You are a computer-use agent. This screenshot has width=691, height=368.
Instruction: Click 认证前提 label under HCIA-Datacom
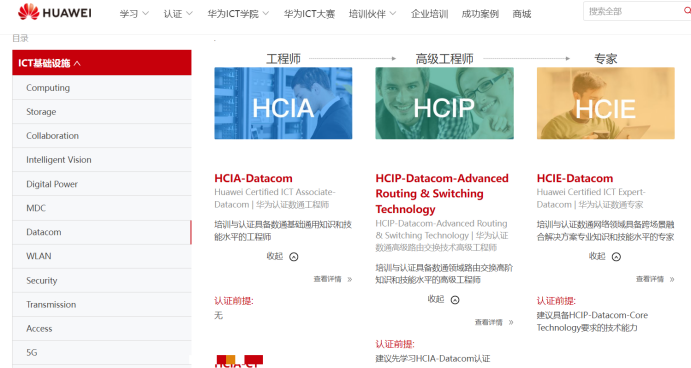coord(234,301)
